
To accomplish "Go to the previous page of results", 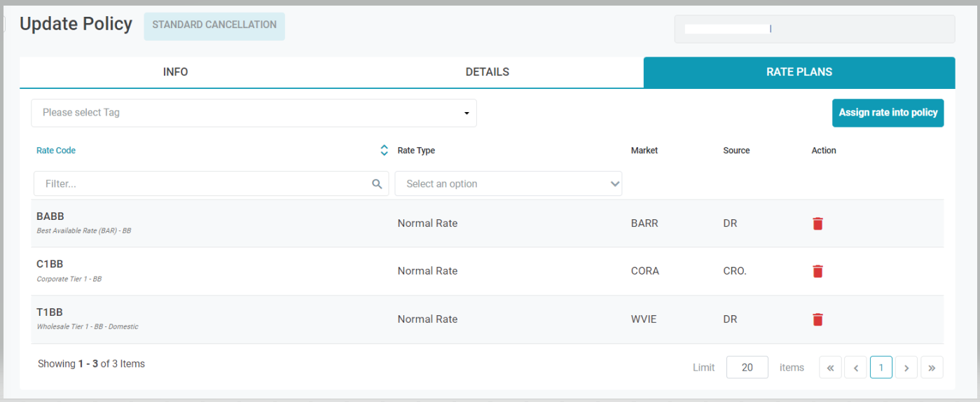I will click(855, 368).
